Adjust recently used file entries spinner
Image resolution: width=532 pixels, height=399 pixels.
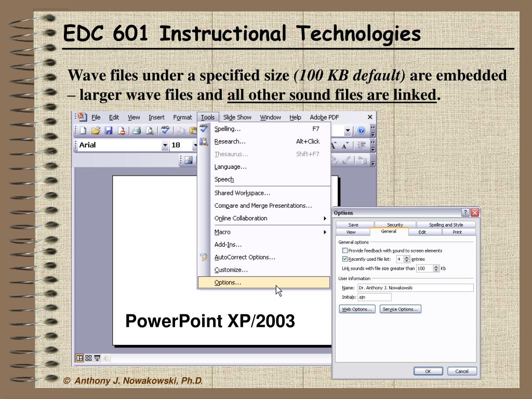click(407, 259)
